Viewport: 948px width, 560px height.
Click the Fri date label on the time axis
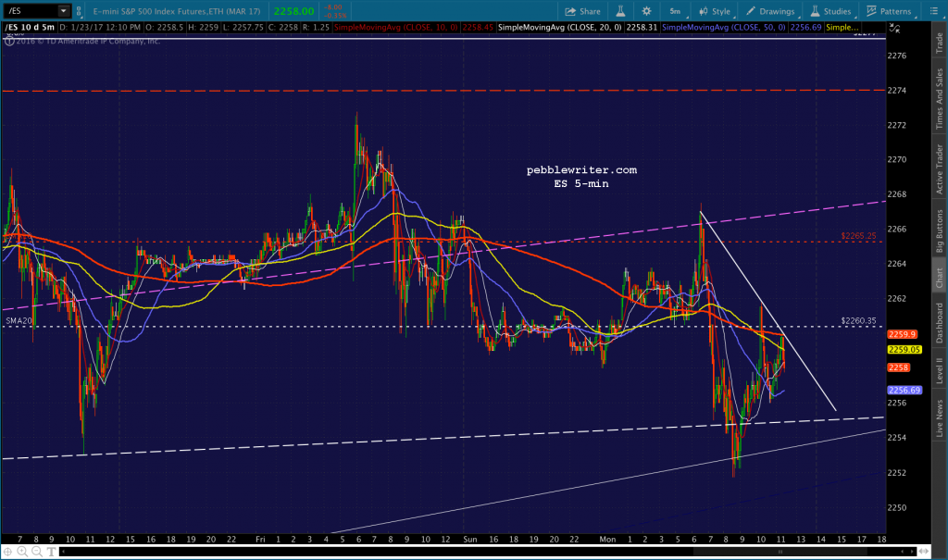(x=260, y=540)
